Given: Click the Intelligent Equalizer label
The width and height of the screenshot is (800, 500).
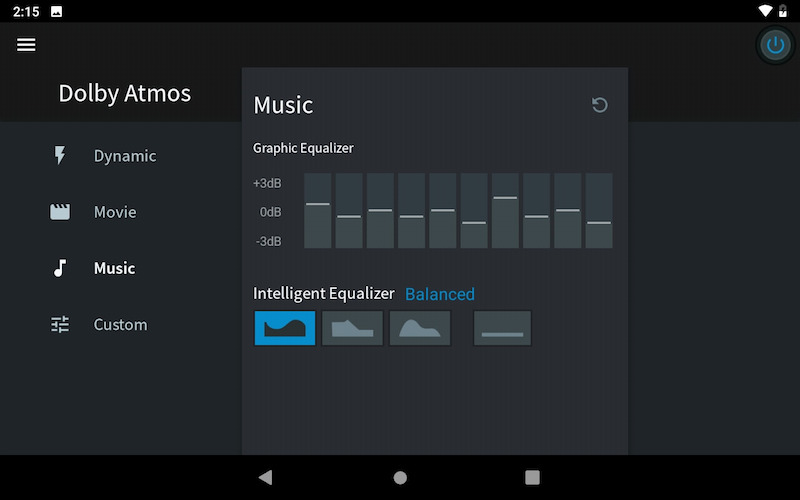Looking at the screenshot, I should [x=323, y=294].
